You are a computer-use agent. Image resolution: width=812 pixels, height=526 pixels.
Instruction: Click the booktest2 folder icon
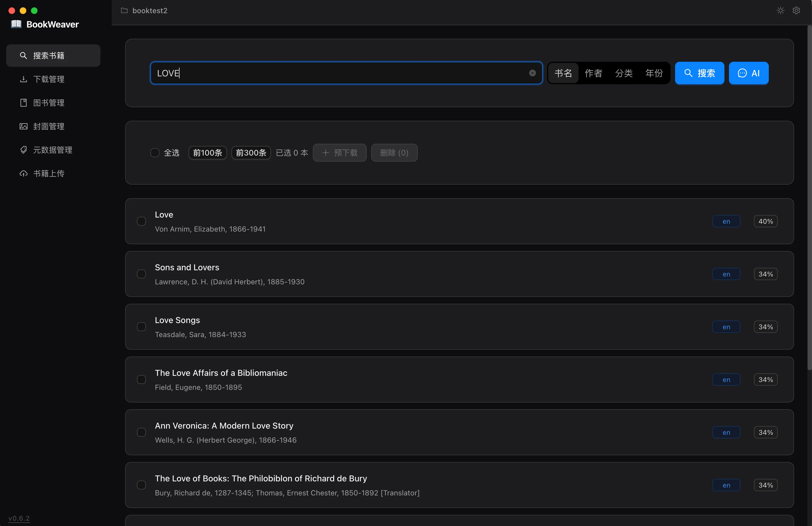tap(124, 11)
